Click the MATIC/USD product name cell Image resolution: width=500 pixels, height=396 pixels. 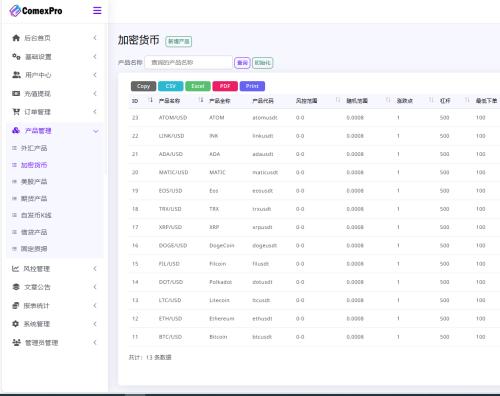pyautogui.click(x=173, y=172)
